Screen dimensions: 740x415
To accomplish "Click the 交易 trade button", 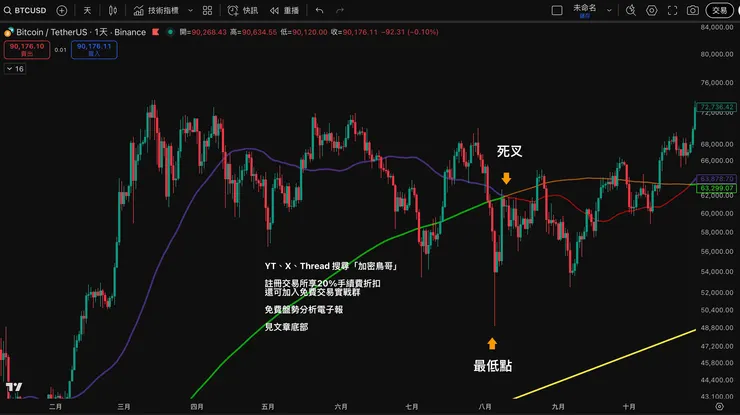I will [x=719, y=10].
